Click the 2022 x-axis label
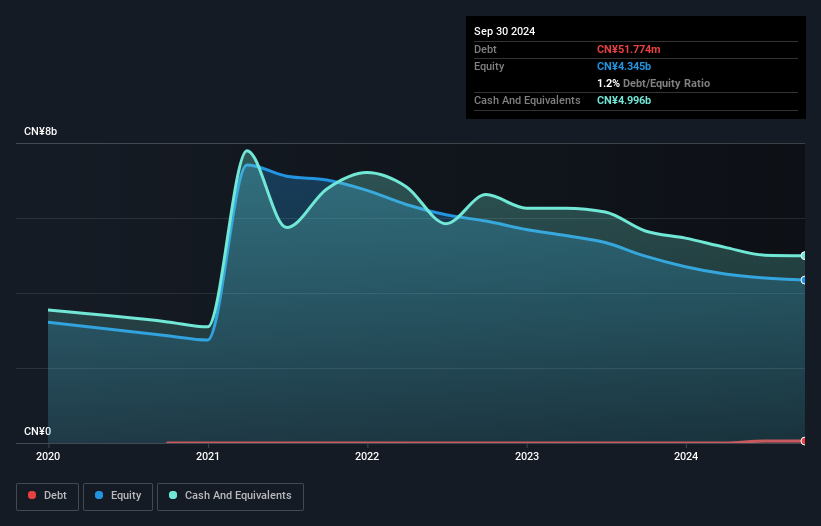This screenshot has width=821, height=526. click(367, 456)
